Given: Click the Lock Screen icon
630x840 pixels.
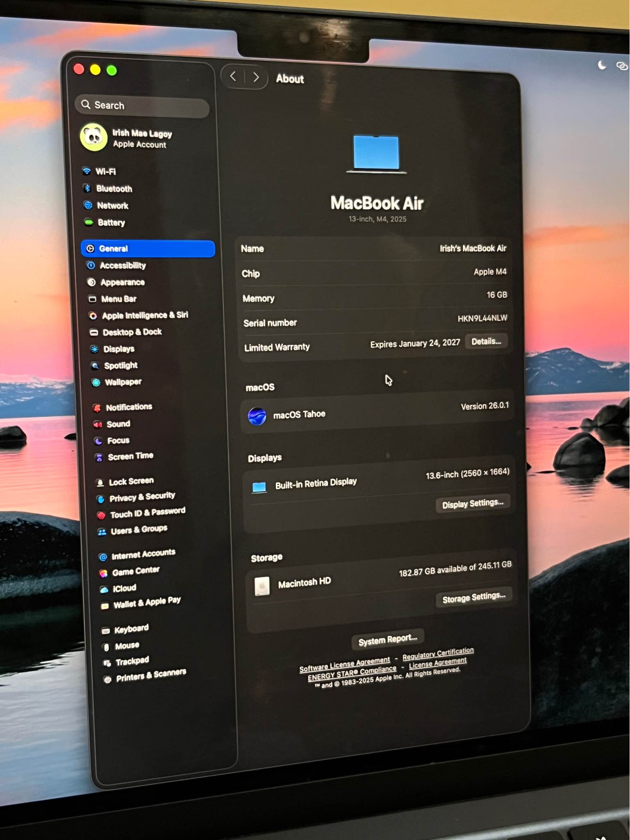Looking at the screenshot, I should tap(100, 483).
